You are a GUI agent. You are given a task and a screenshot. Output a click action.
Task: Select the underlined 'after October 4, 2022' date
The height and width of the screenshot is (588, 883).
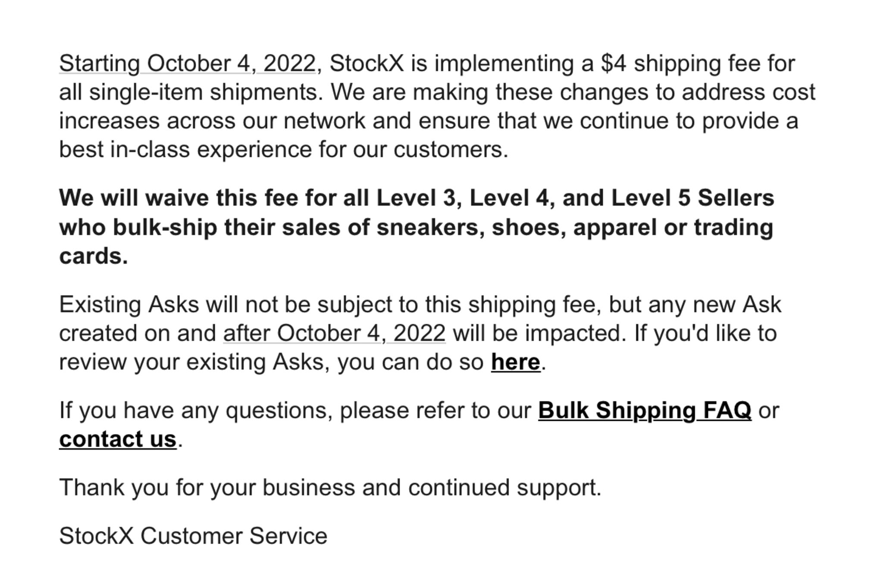coord(334,333)
